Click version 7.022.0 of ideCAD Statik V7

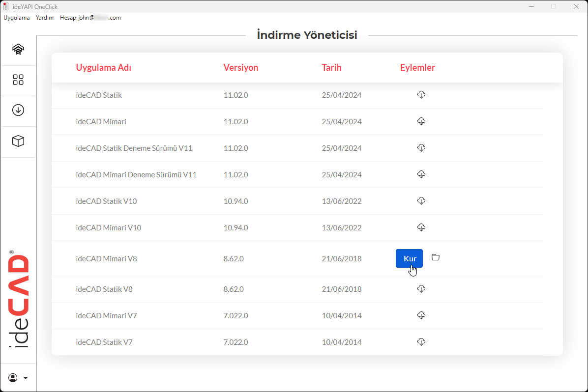[236, 342]
